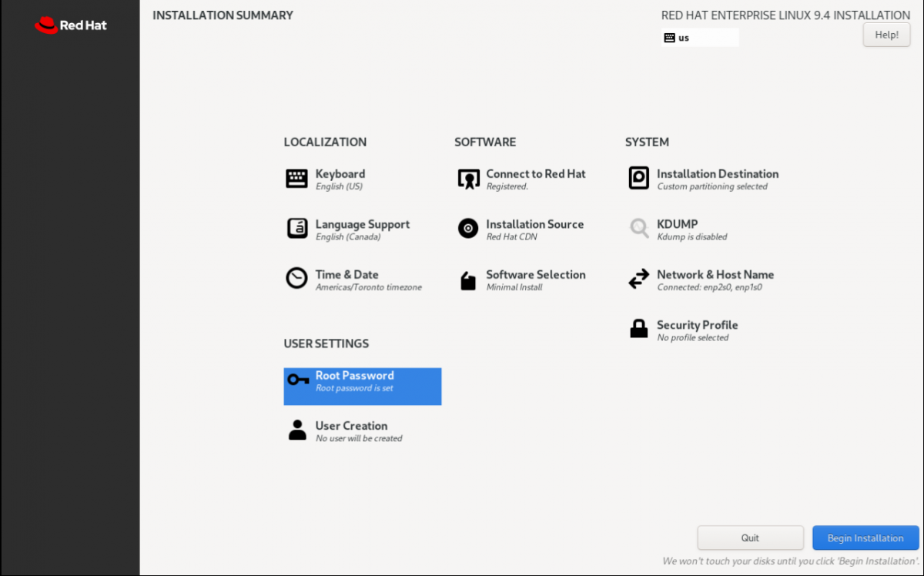Select the Installation Destination label
This screenshot has height=576, width=924.
click(717, 174)
